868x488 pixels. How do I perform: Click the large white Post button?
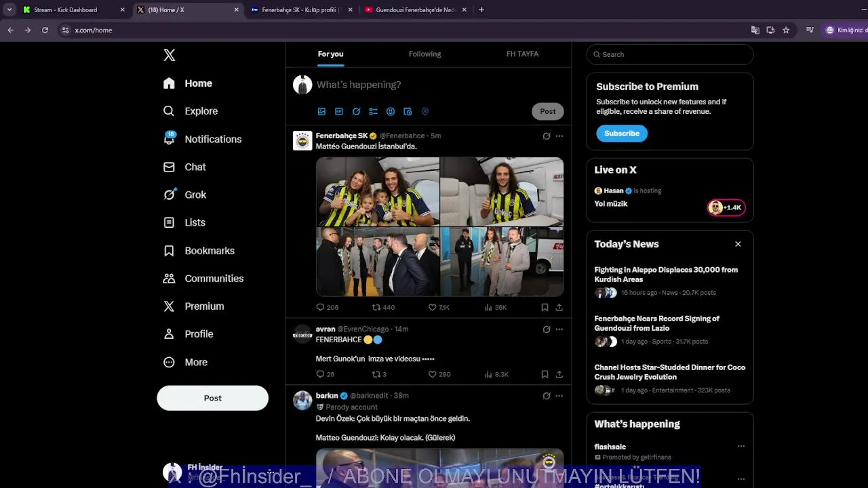pos(213,398)
